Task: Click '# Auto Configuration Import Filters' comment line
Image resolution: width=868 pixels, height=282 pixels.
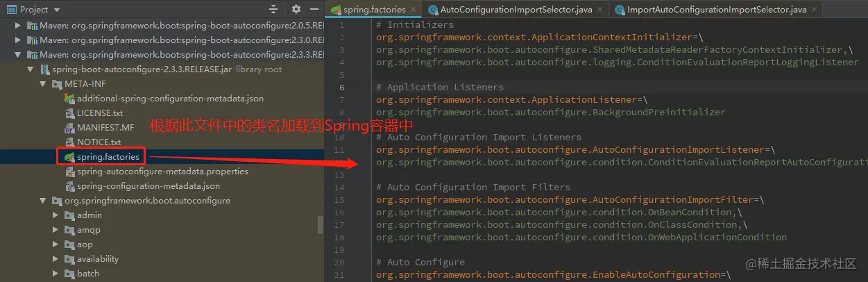Action: 473,188
